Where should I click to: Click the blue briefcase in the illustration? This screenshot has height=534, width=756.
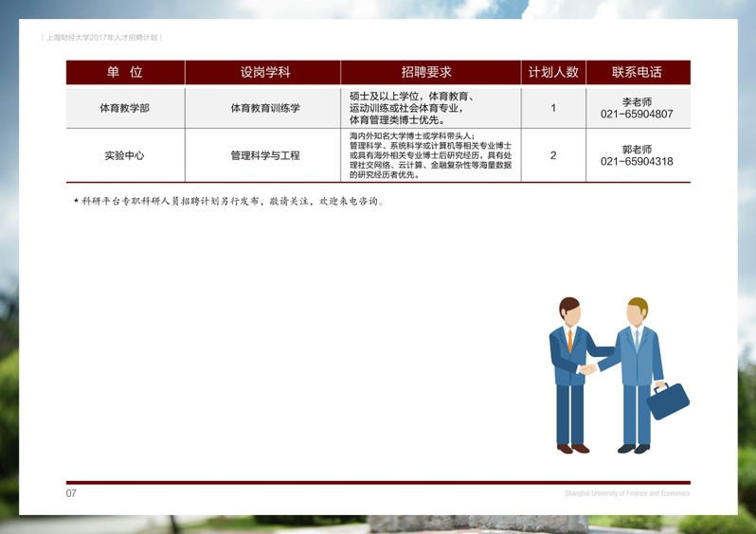[x=668, y=400]
